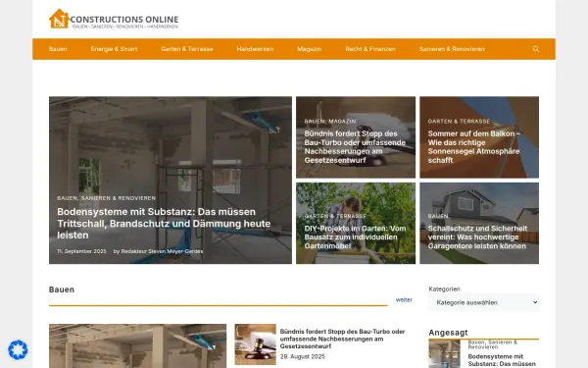Image resolution: width=588 pixels, height=368 pixels.
Task: Open Sommer auf dem Balkon article
Action: pyautogui.click(x=473, y=147)
